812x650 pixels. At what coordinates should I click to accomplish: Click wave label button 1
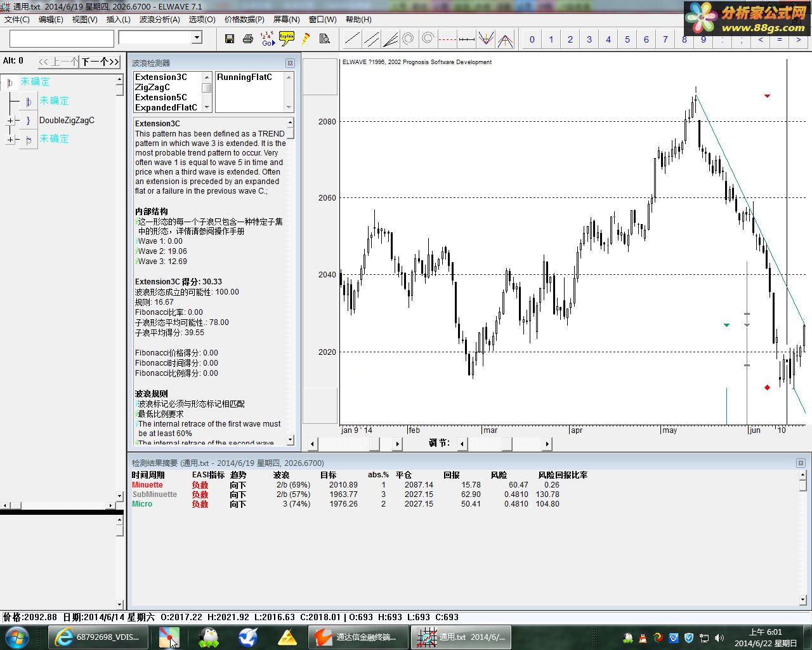coord(551,39)
